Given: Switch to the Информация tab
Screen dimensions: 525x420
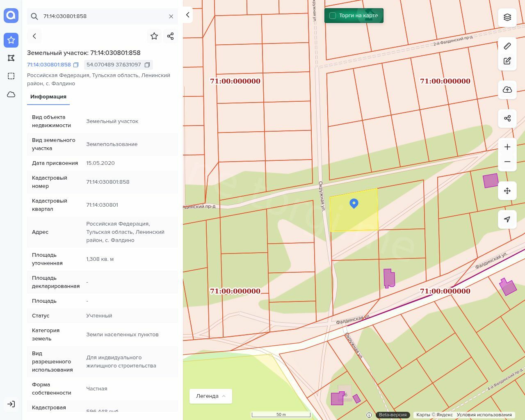Looking at the screenshot, I should point(48,97).
